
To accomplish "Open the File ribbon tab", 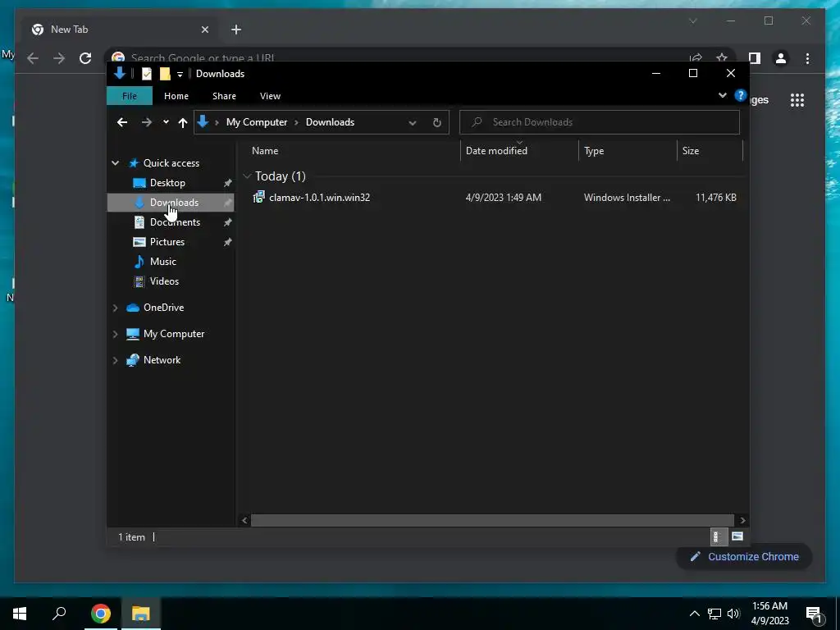I will click(129, 96).
